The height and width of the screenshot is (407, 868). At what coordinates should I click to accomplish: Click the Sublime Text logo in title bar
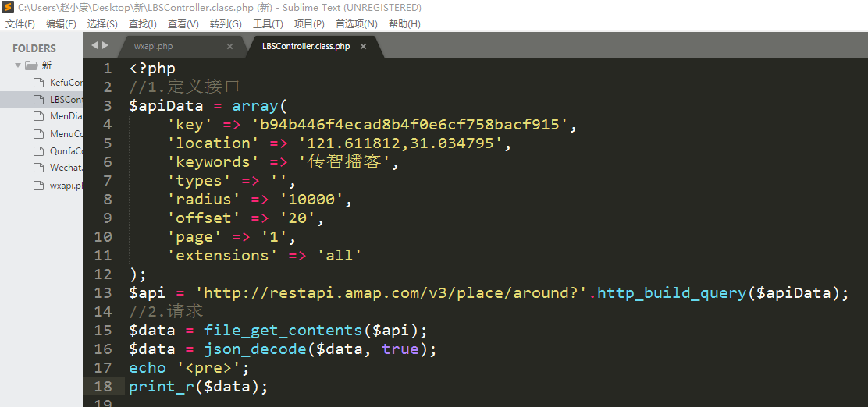[8, 8]
